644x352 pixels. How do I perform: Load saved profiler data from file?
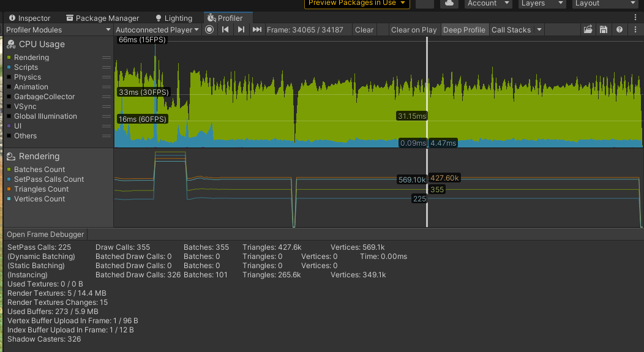(x=588, y=29)
